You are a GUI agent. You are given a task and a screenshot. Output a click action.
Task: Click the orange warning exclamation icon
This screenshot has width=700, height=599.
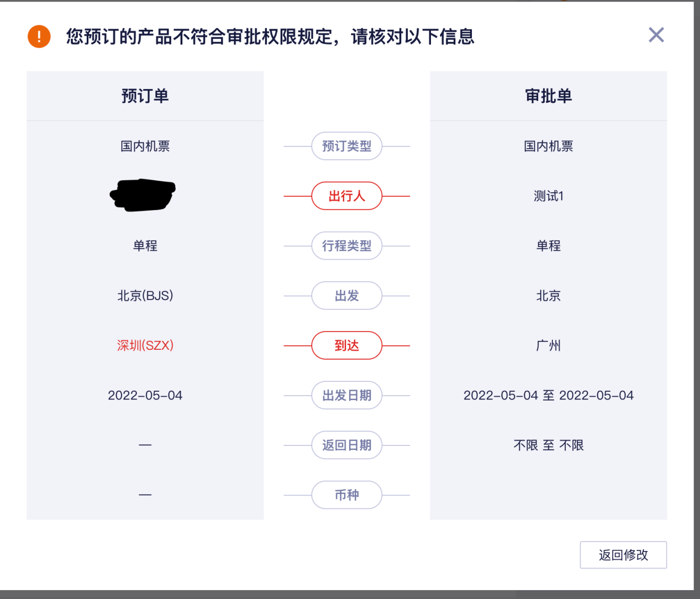(x=39, y=36)
